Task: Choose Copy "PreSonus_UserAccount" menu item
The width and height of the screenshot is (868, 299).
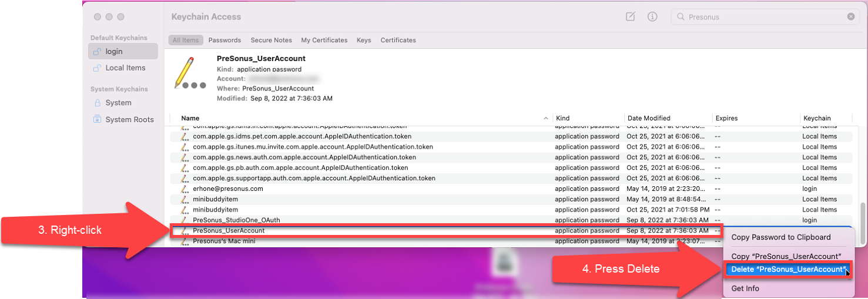Action: 786,256
